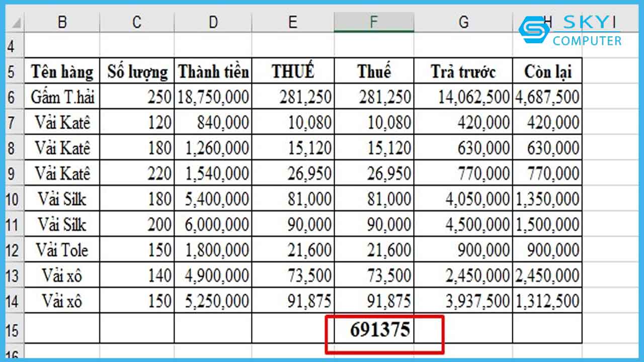Click quantity cell showing 220
Viewport: 644px width, 362px height.
tap(137, 173)
